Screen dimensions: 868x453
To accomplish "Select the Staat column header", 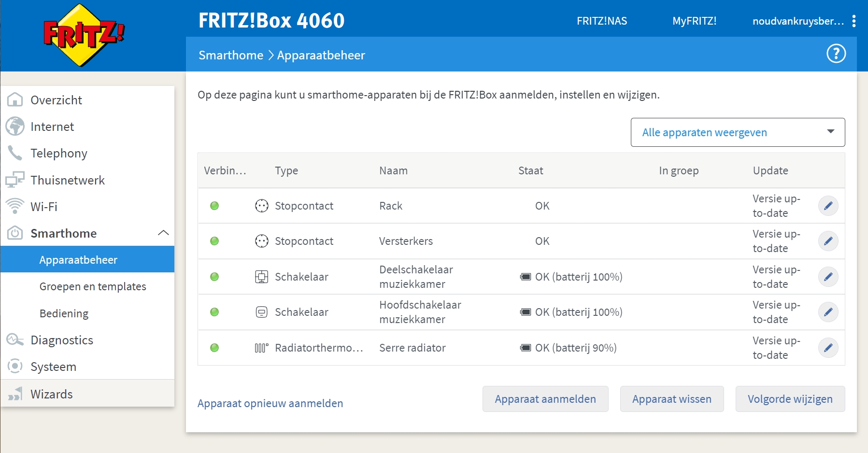I will point(531,170).
